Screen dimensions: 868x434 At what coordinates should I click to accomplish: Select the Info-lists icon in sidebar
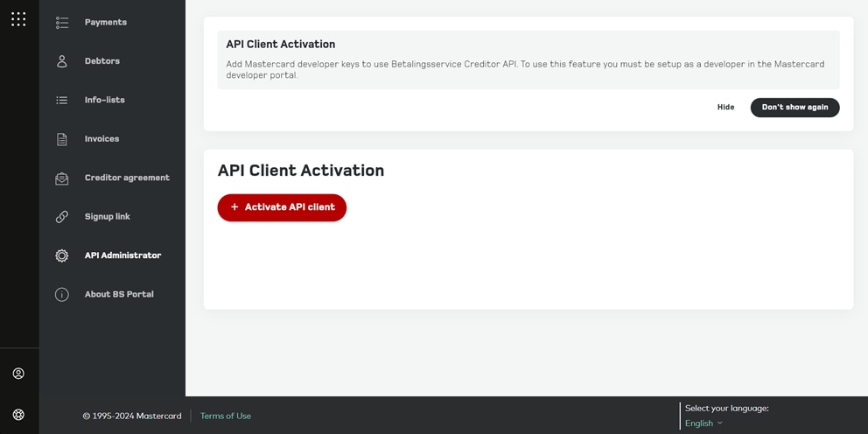[62, 101]
